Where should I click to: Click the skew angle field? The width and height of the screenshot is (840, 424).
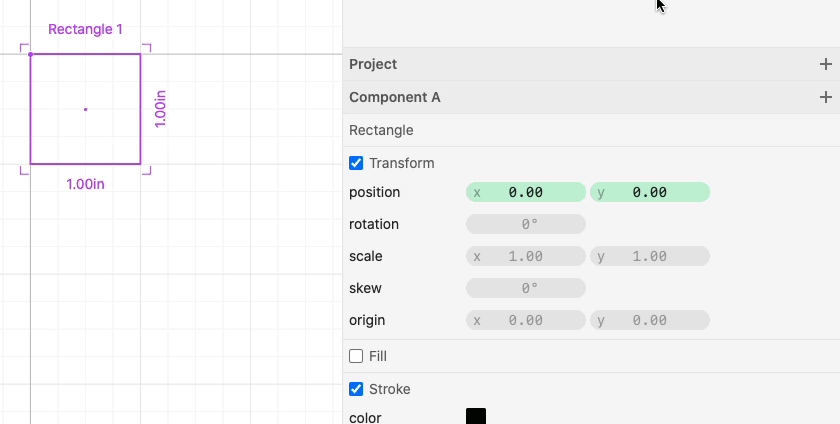pos(526,288)
